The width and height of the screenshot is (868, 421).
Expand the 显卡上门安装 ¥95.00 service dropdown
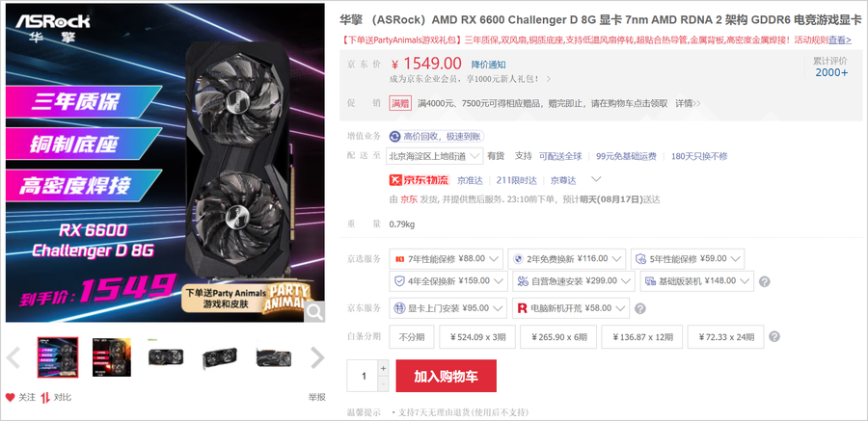coord(448,308)
